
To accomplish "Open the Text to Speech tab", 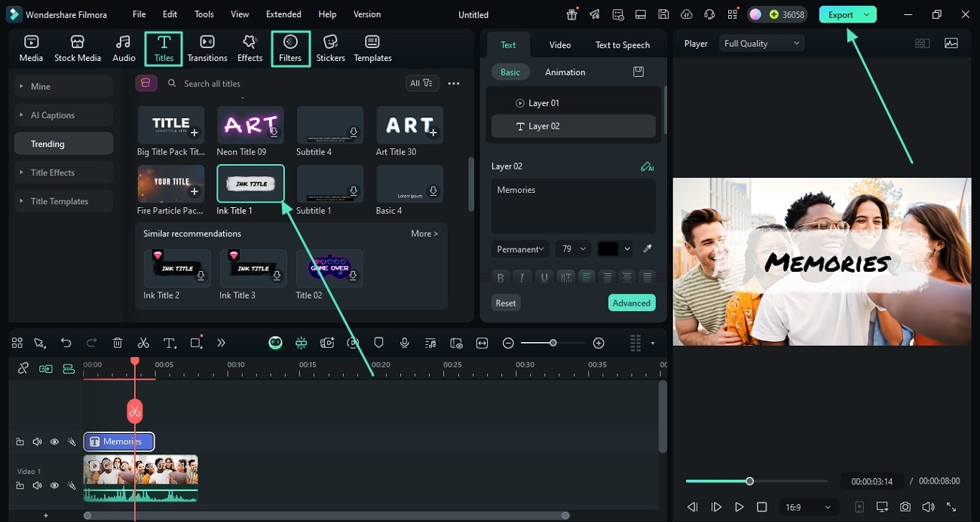I will click(623, 45).
